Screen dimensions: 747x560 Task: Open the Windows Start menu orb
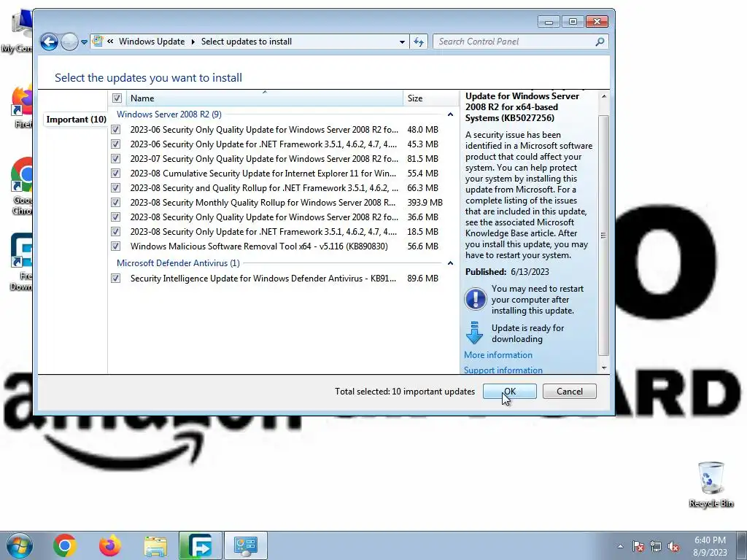(20, 545)
